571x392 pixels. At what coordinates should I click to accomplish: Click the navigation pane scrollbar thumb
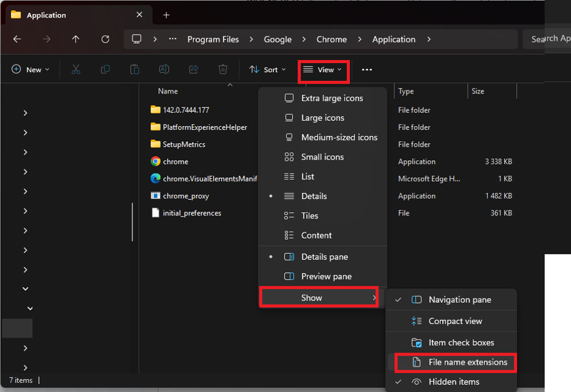click(132, 222)
